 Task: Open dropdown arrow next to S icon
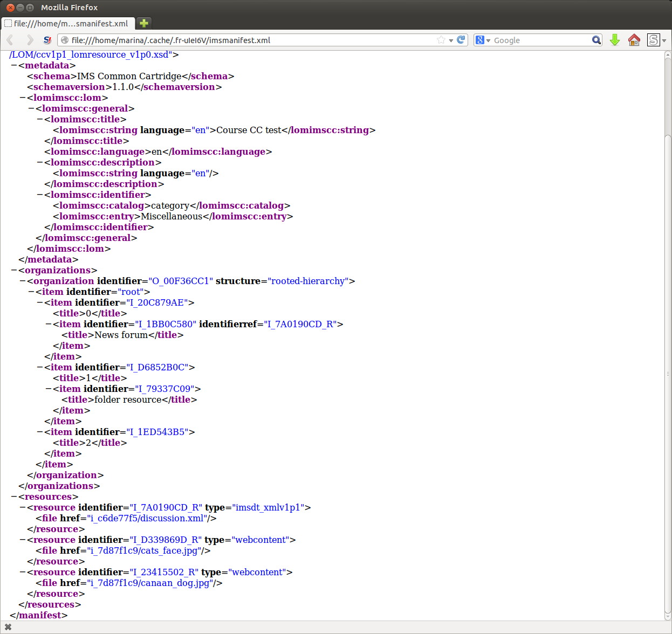pos(664,40)
